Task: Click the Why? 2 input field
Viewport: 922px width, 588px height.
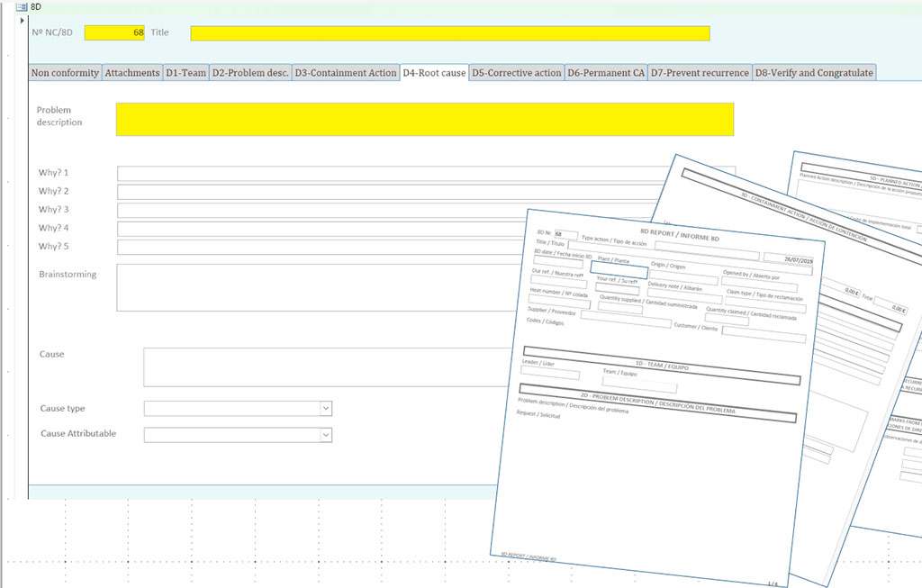Action: [x=388, y=192]
